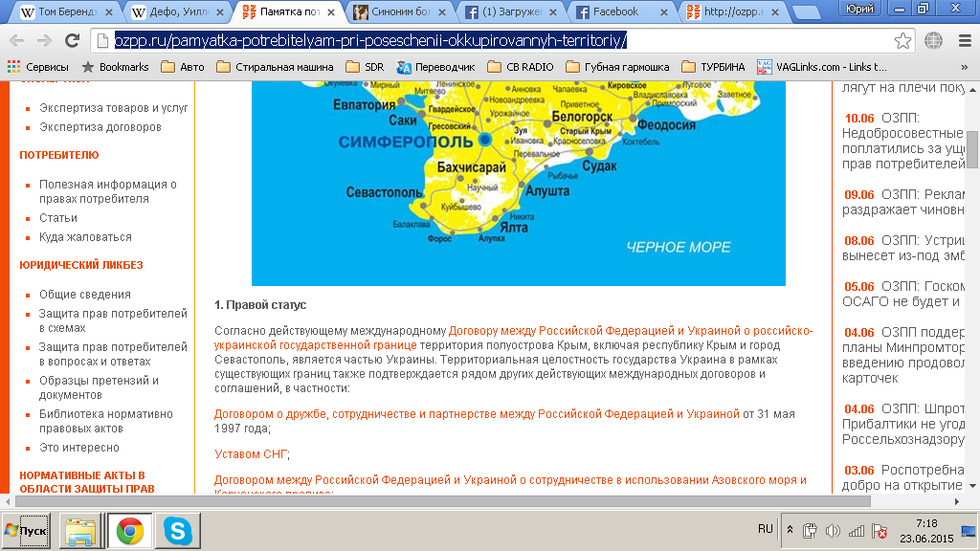The width and height of the screenshot is (980, 551).
Task: Go forward to the next page
Action: point(44,41)
